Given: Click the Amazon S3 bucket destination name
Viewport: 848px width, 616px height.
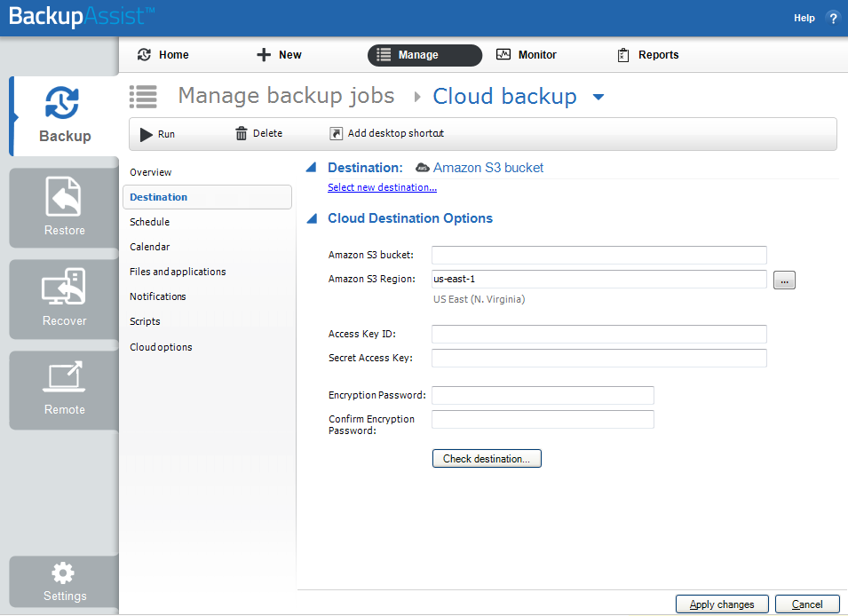Looking at the screenshot, I should click(488, 168).
